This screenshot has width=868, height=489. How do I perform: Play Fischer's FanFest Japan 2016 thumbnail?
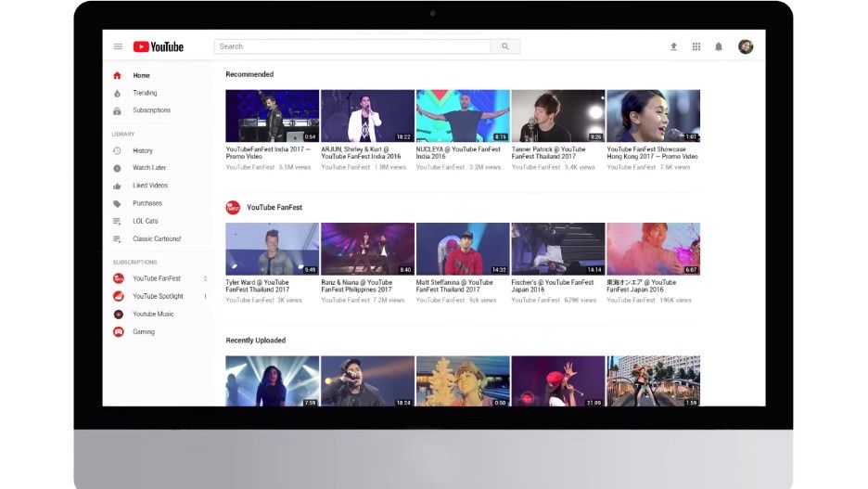click(558, 250)
